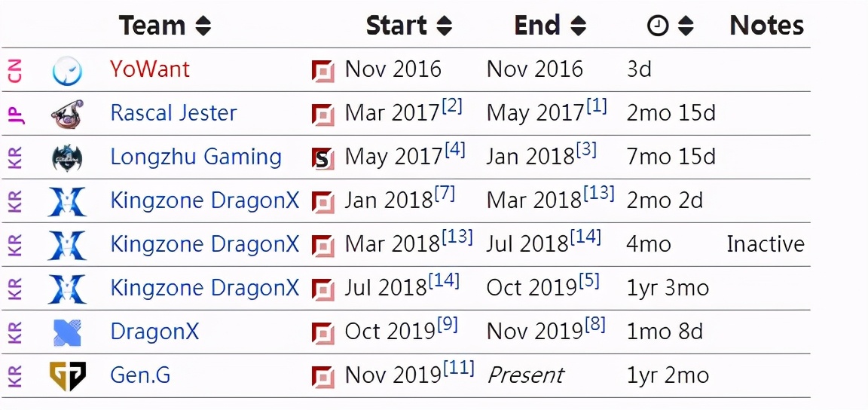The image size is (868, 410).
Task: Sort table by duration clock column
Action: click(x=686, y=26)
